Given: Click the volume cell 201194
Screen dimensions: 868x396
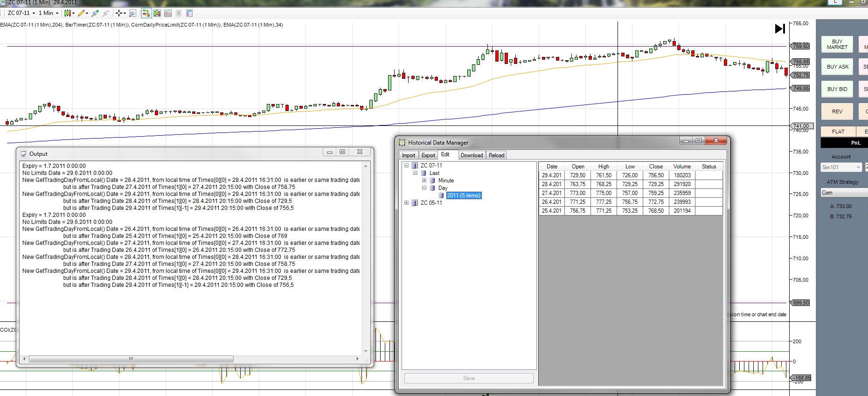Looking at the screenshot, I should (682, 211).
